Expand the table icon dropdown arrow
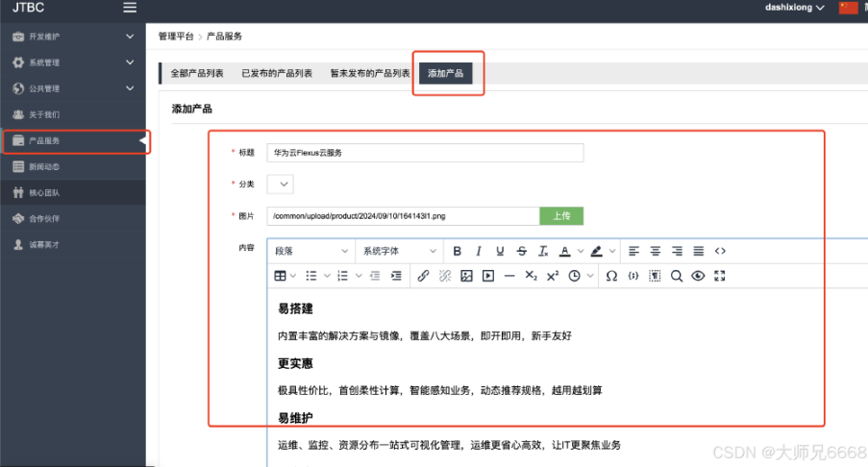868x467 pixels. [293, 276]
